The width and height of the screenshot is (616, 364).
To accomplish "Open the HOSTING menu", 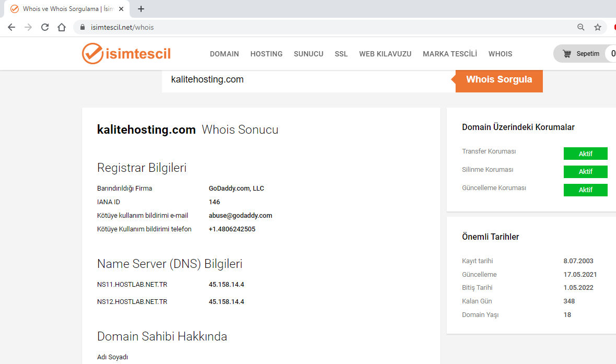I will click(266, 54).
